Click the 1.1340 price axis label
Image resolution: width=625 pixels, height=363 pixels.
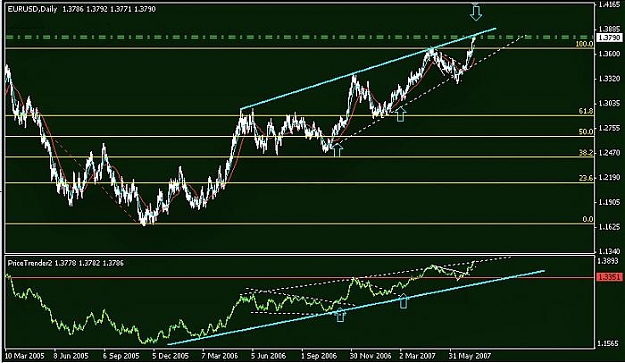pos(609,251)
